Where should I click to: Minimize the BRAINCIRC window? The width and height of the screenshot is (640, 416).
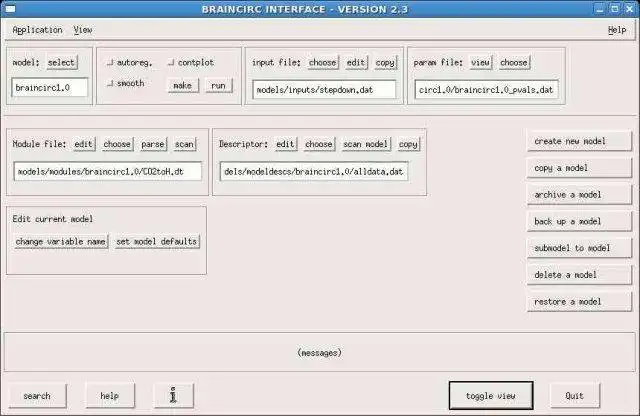point(599,9)
